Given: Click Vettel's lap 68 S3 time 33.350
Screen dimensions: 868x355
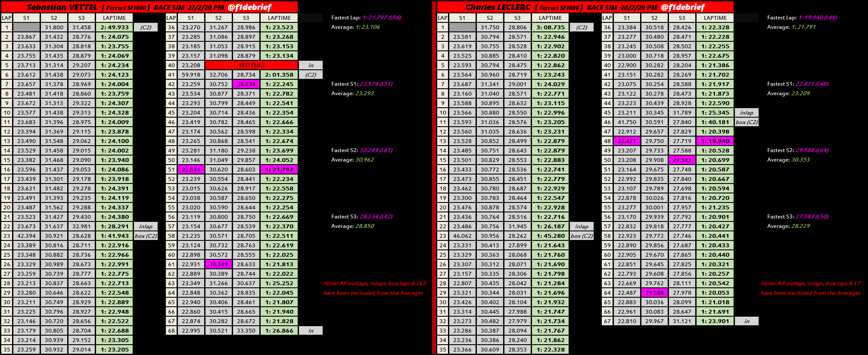Looking at the screenshot, I should pos(246,330).
